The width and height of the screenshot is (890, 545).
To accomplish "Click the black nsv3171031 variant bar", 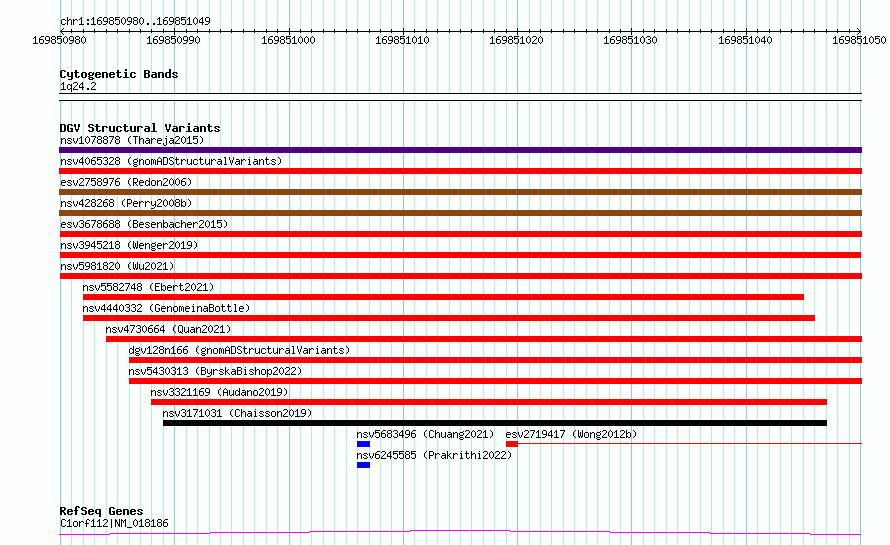I will coord(495,423).
